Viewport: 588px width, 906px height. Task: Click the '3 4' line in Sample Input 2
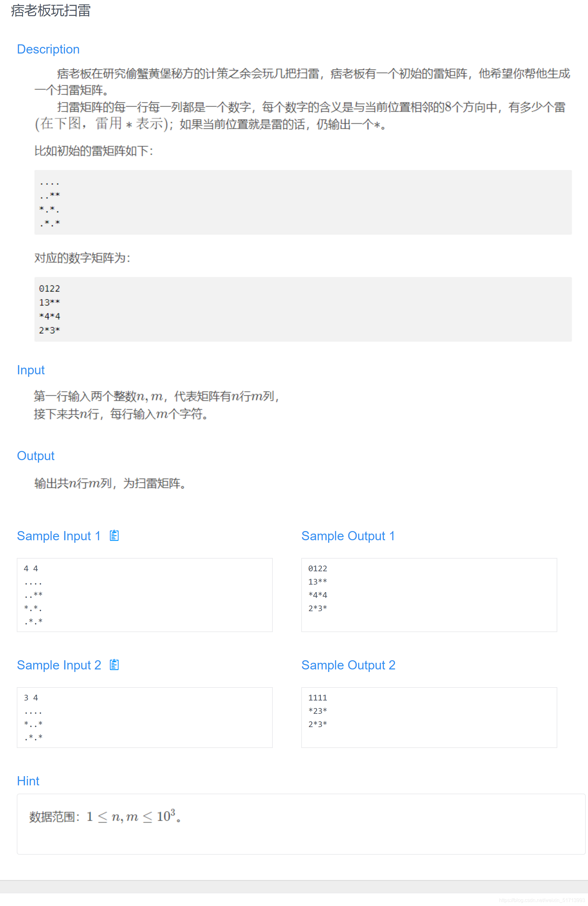coord(31,697)
